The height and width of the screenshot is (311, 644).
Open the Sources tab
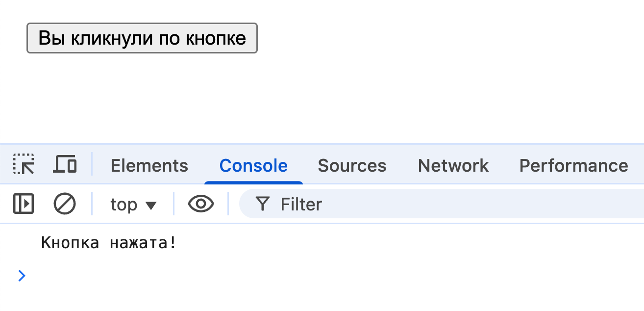[x=352, y=166]
